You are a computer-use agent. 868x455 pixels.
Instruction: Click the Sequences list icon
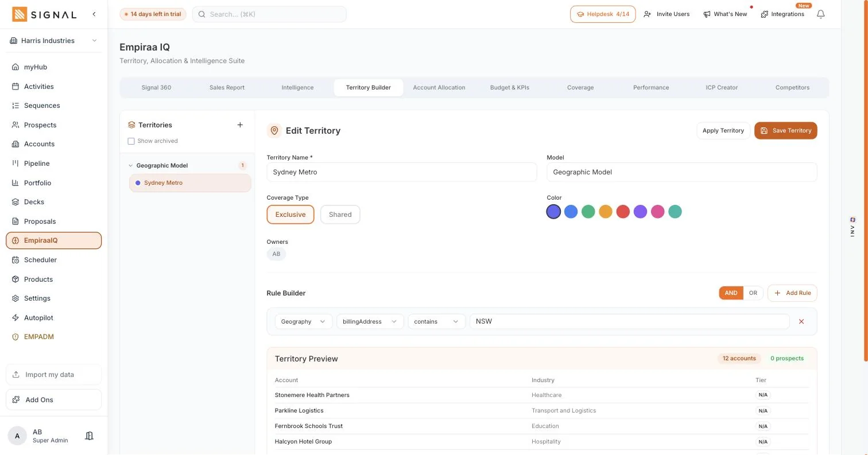[15, 106]
